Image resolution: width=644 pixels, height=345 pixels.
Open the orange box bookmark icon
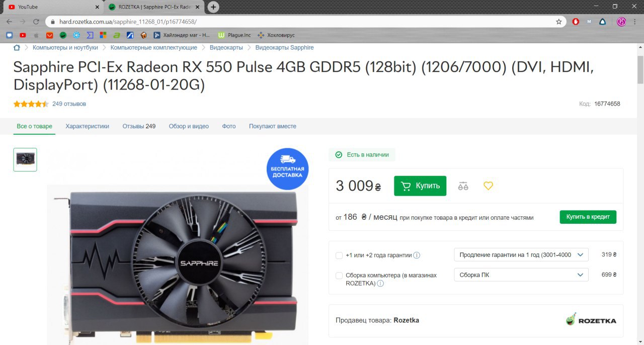(x=143, y=35)
